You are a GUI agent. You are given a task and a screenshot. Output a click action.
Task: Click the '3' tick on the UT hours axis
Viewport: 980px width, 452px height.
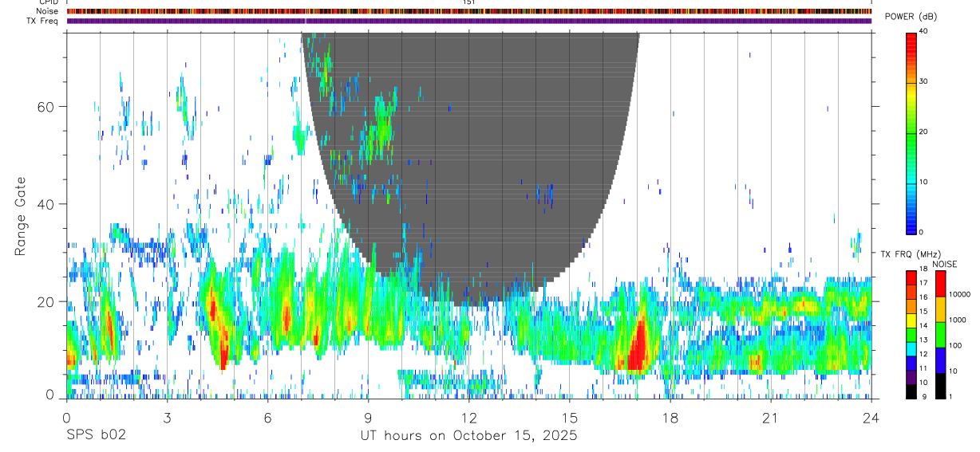tap(167, 417)
